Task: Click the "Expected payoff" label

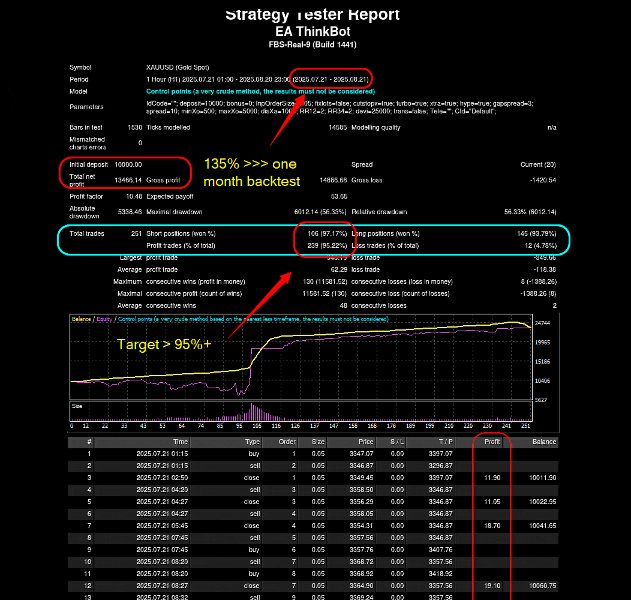Action: click(x=169, y=197)
